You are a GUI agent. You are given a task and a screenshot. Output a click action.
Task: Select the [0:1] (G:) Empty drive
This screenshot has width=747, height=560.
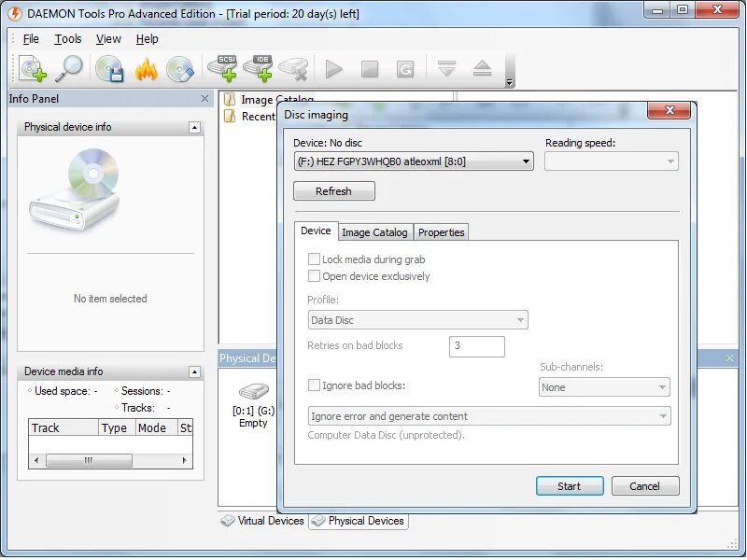[253, 405]
